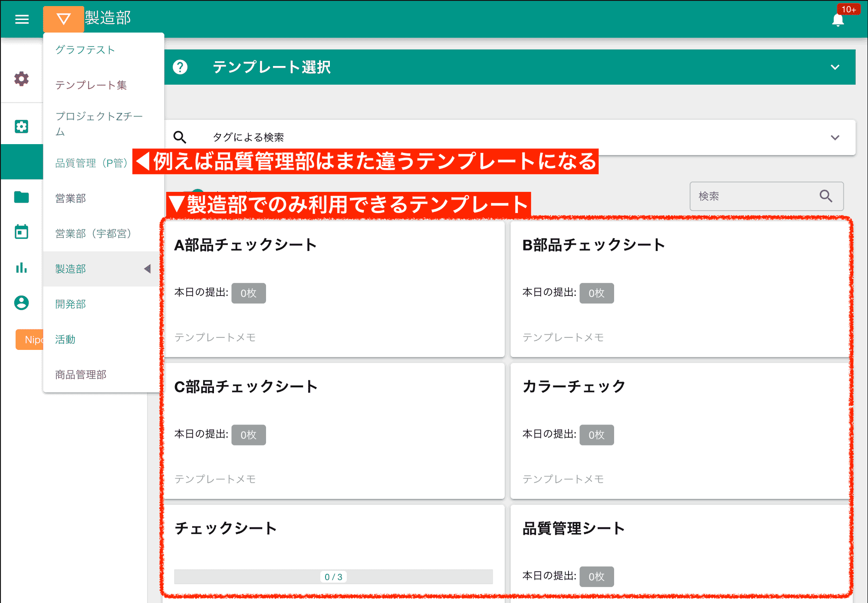This screenshot has height=603, width=868.
Task: Collapse the テンプレート選択 panel
Action: tap(834, 67)
